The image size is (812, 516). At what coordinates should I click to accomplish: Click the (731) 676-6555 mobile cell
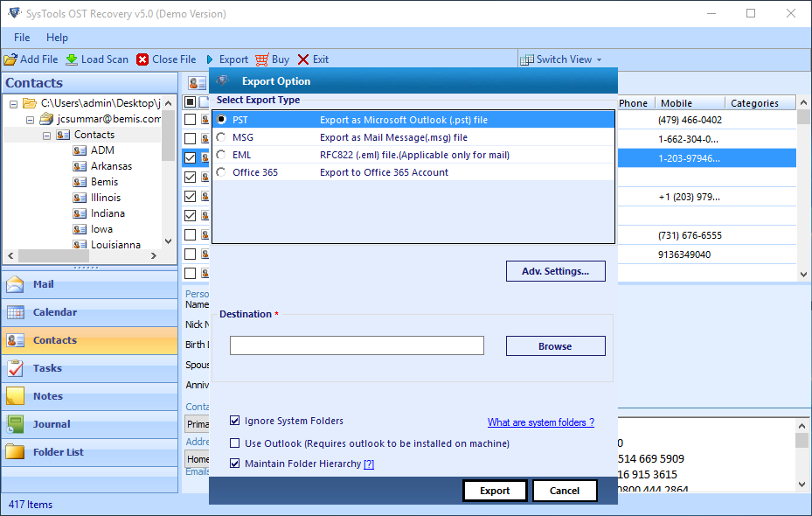point(690,235)
